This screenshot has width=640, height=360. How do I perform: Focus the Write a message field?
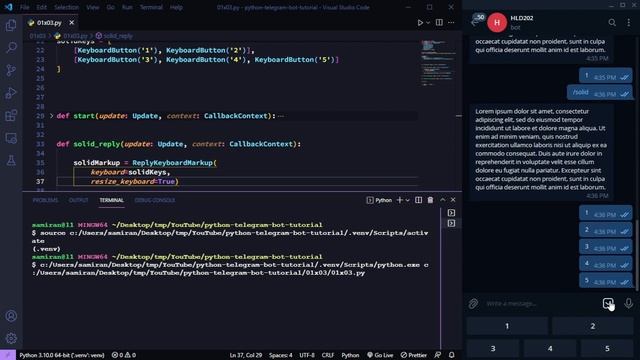541,304
